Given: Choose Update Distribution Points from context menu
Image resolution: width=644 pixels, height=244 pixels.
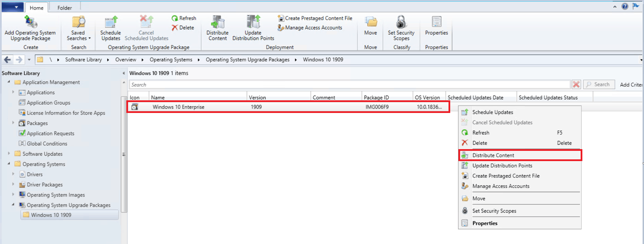Looking at the screenshot, I should pos(520,166).
